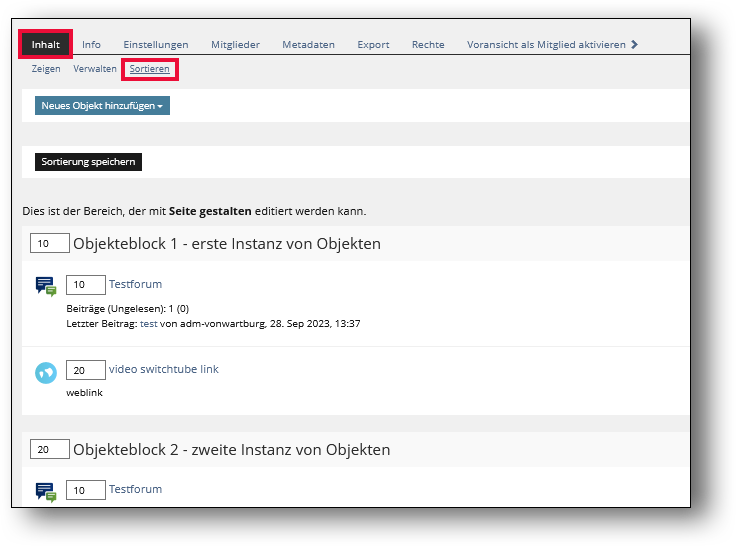Open last post link 'test'
The width and height of the screenshot is (736, 546).
(148, 323)
